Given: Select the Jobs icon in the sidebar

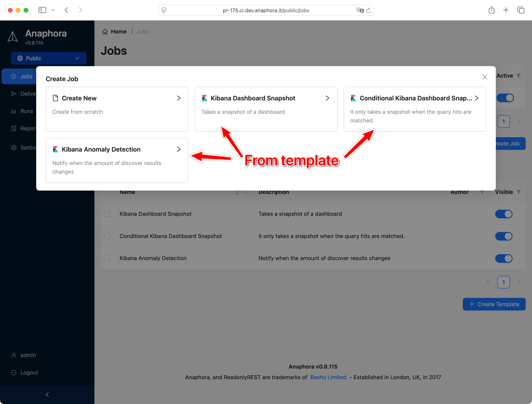Looking at the screenshot, I should pos(14,76).
